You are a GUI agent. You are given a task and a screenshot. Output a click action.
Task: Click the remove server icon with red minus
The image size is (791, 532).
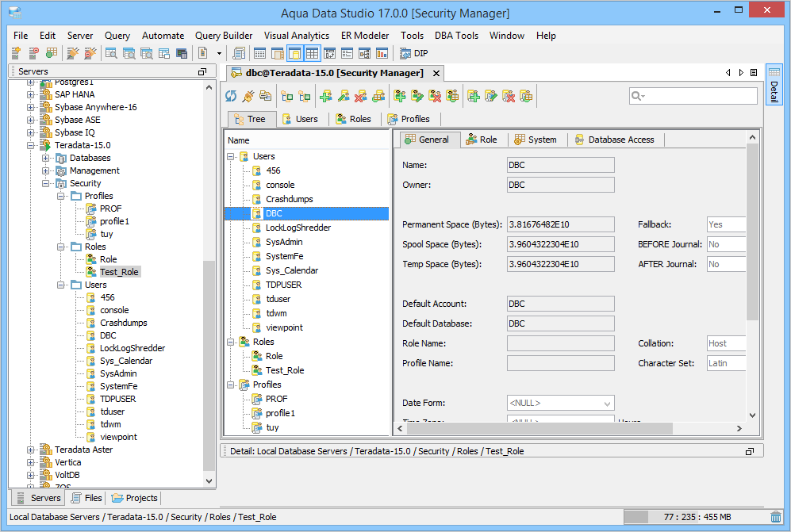(x=33, y=53)
